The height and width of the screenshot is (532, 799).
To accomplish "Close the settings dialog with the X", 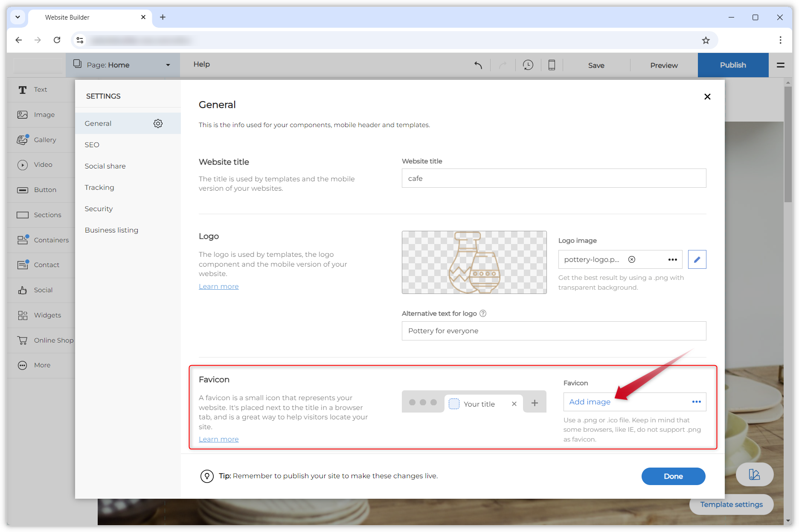I will (x=707, y=97).
